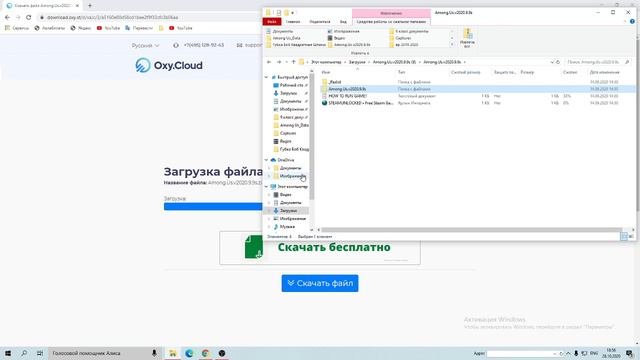The width and height of the screenshot is (640, 360).
Task: Collapse the Быстрый доступ tree section
Action: [x=267, y=77]
